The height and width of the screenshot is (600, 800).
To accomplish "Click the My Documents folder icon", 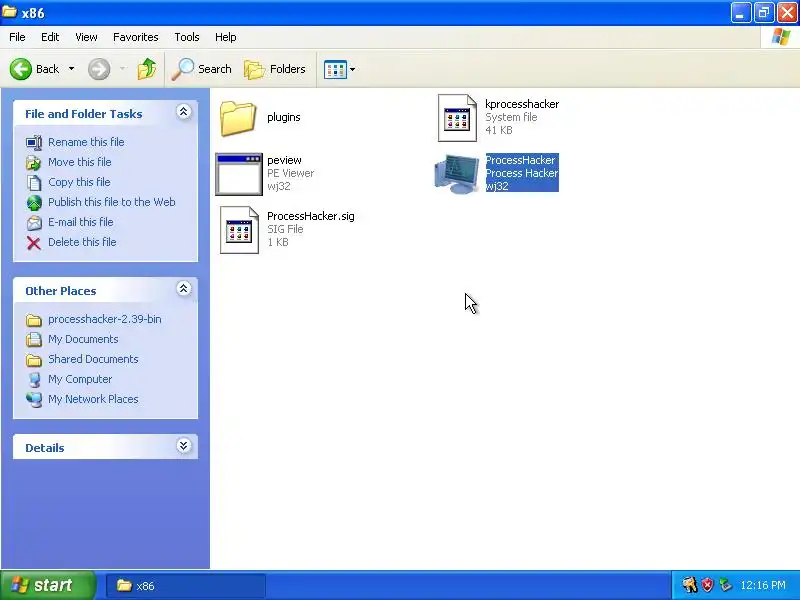I will pyautogui.click(x=34, y=339).
